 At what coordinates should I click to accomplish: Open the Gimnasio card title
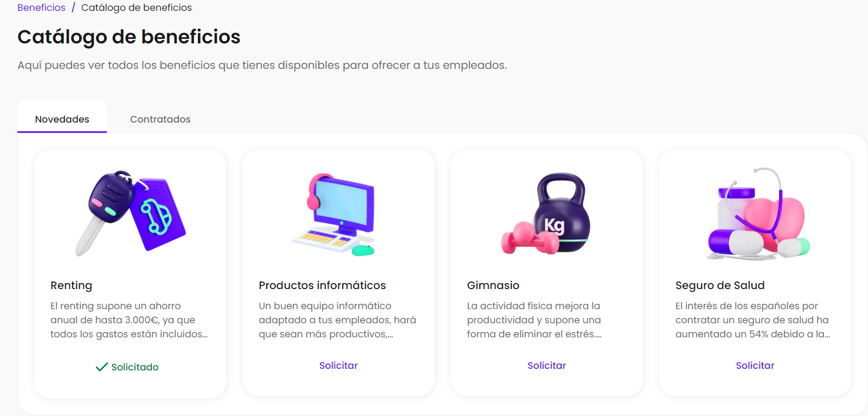click(x=493, y=285)
